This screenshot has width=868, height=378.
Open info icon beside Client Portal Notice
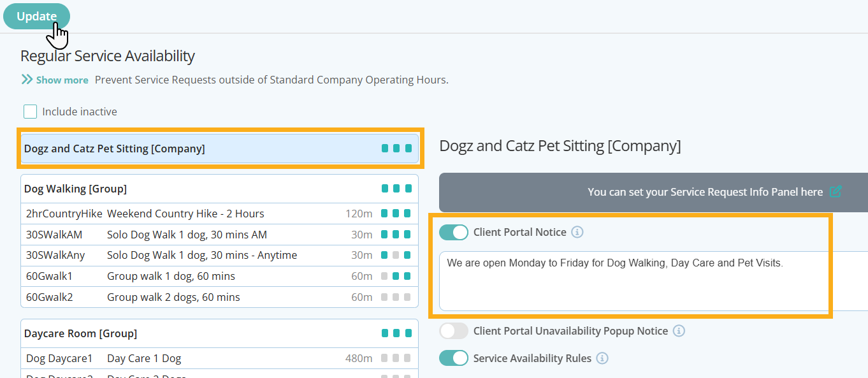[x=577, y=232]
